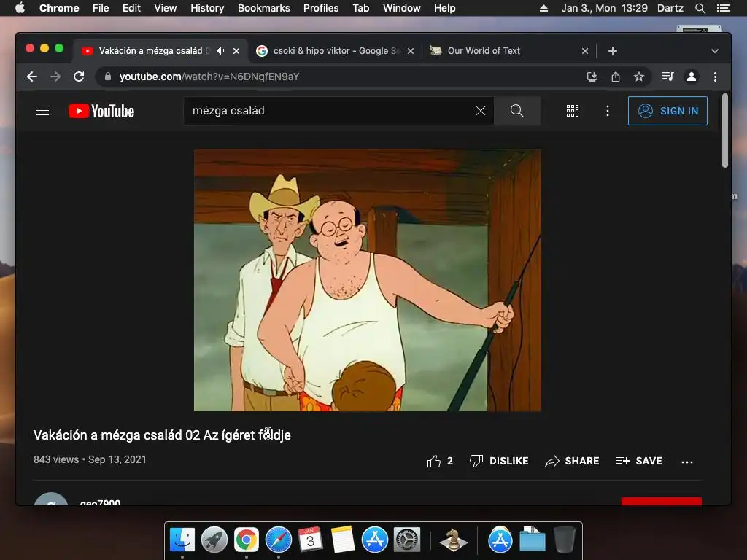
Task: Open System Preferences from the Dock
Action: click(407, 540)
